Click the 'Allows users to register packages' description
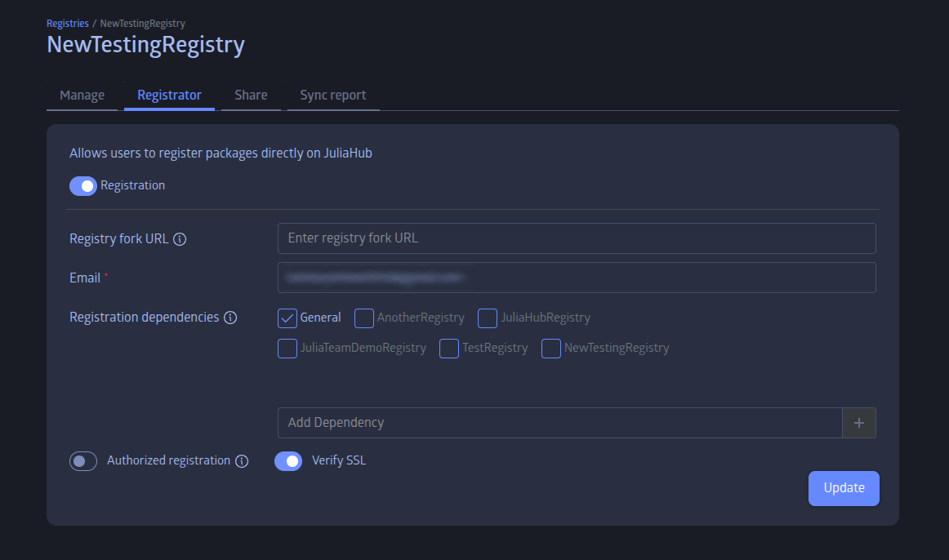Screen dimensions: 949x560 pos(221,153)
